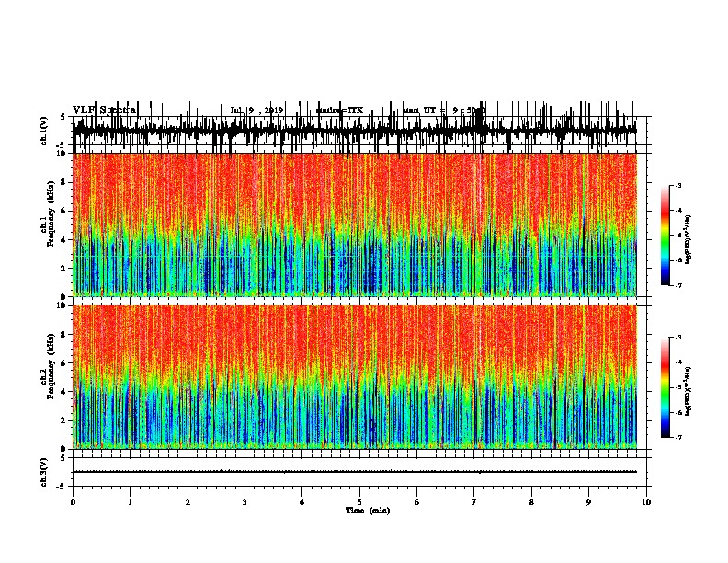Click time axis tick label 1
Viewport: 728px width, 563px height.
tap(130, 502)
